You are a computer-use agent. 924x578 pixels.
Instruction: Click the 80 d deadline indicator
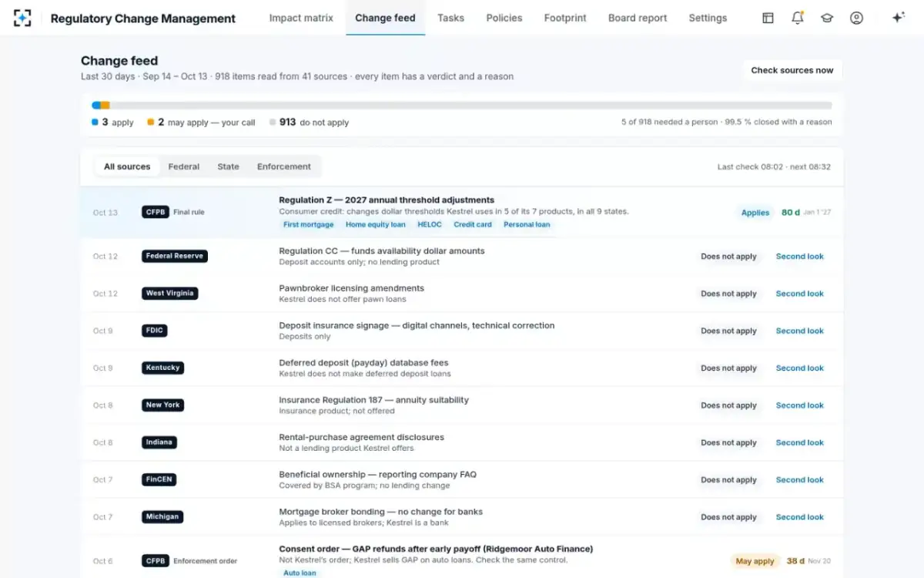791,213
